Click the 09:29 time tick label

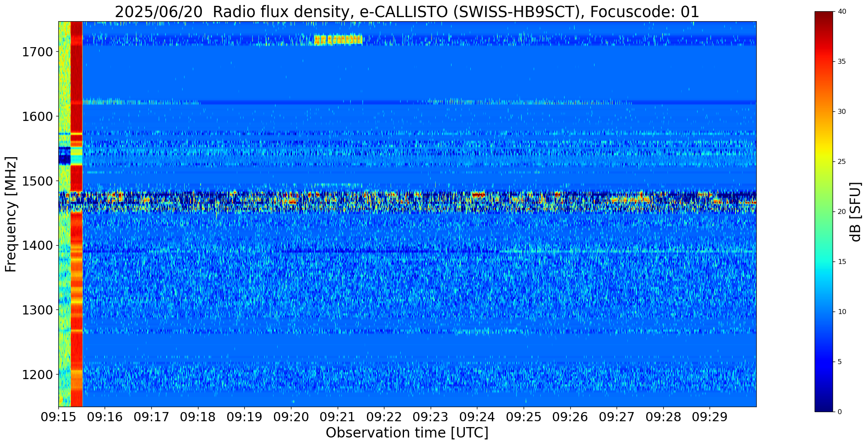coord(710,417)
